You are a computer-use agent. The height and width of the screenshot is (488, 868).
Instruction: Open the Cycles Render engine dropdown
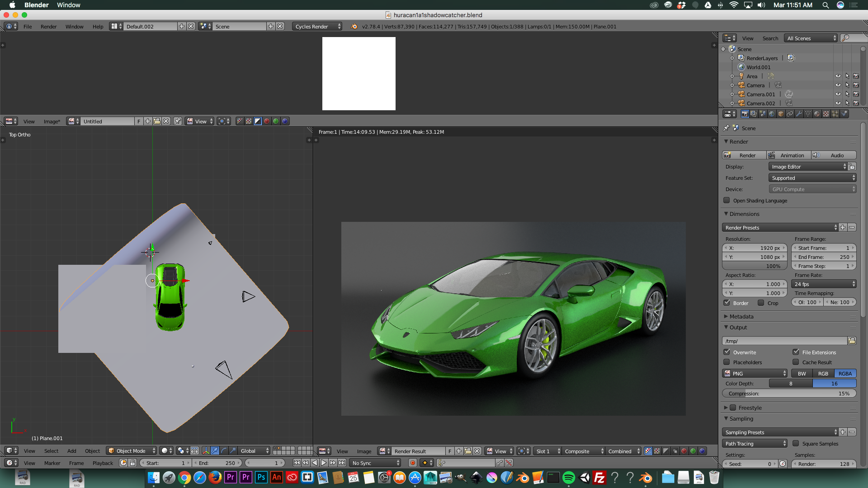(317, 26)
